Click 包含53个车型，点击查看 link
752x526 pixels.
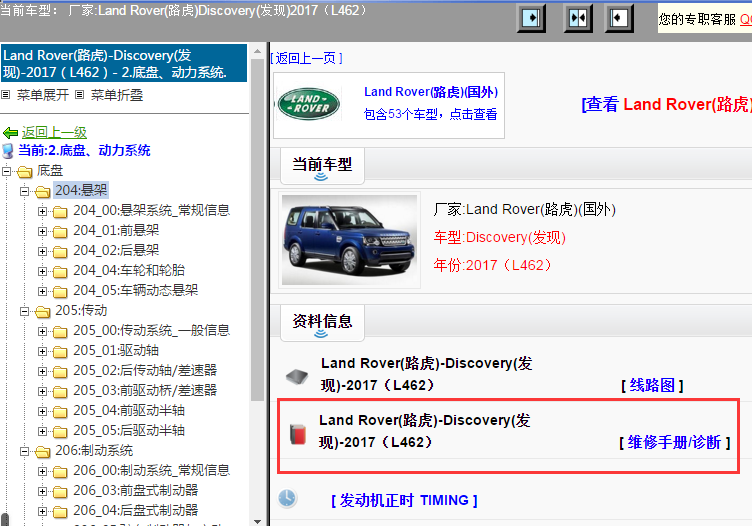(x=430, y=114)
